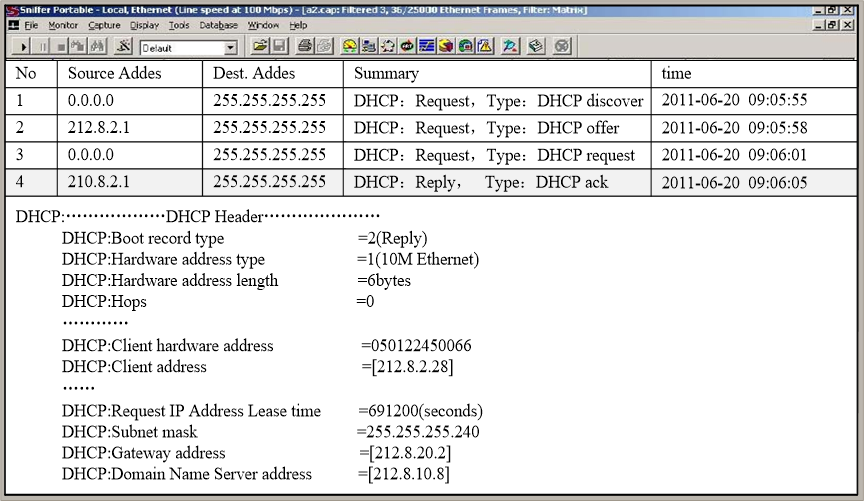Viewport: 864px width, 501px height.
Task: Select the DHCP offer frame summary
Action: [x=486, y=128]
